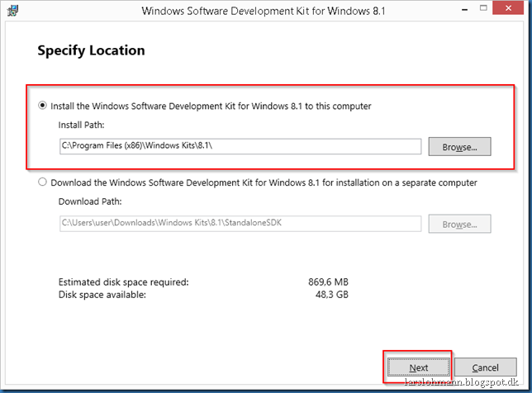Close the SDK setup window
Screen dimensions: 532x393
click(508, 8)
